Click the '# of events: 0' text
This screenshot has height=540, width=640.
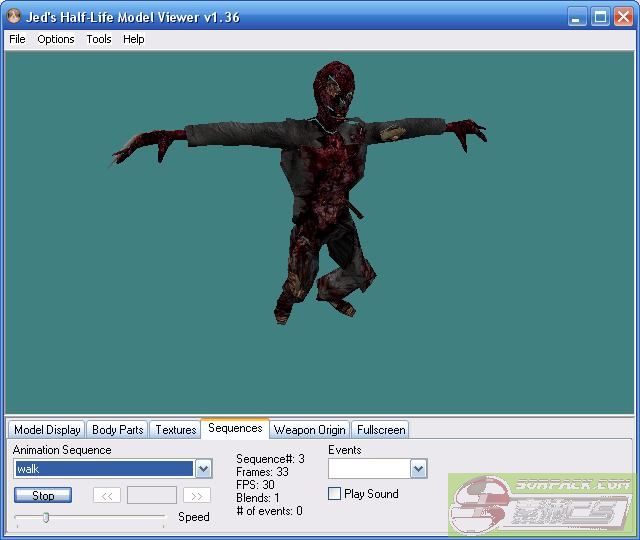[269, 511]
